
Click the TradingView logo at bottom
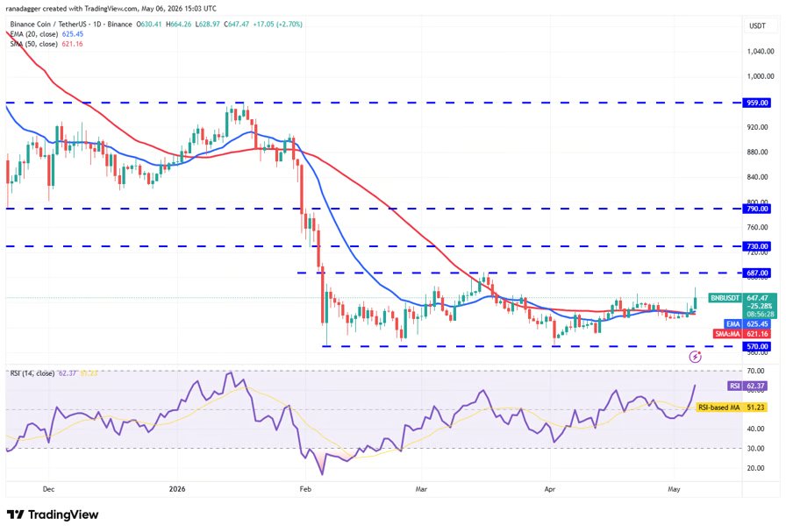click(53, 514)
